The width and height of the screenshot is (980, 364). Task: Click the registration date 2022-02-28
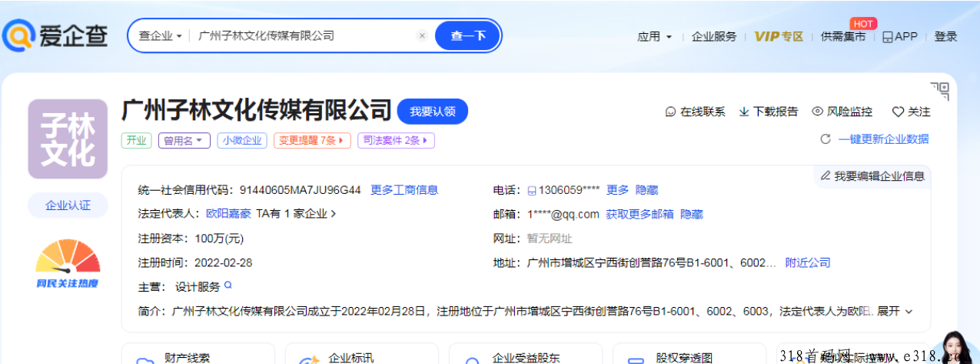(224, 263)
